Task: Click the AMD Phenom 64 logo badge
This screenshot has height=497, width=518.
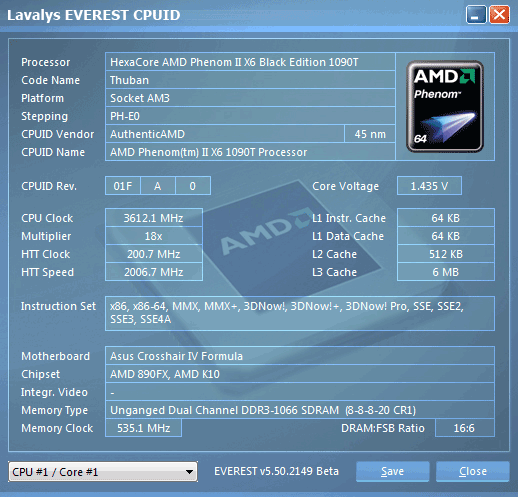Action: 445,107
